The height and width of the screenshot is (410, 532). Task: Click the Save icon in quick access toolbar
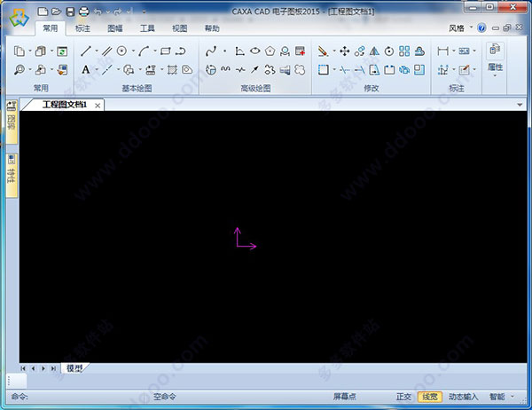tap(70, 12)
